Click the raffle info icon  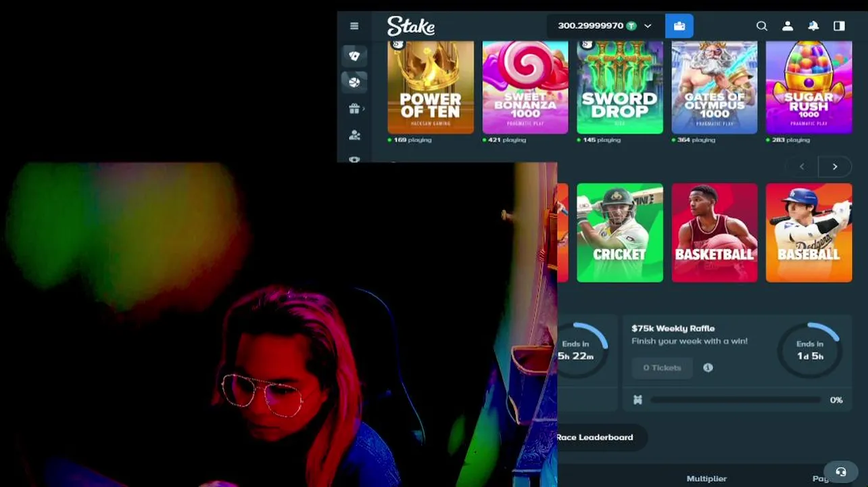[x=708, y=367]
